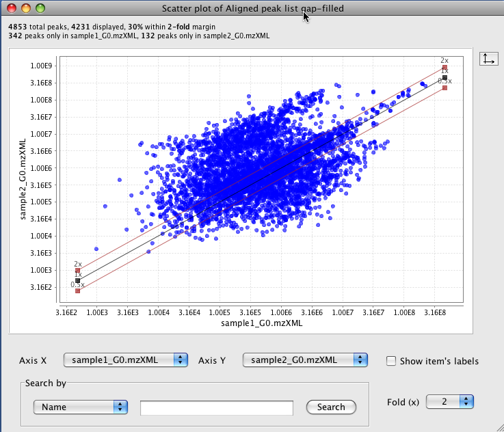This screenshot has width=504, height=432.
Task: Click the '342 peaks only in sample1' text
Action: point(72,36)
